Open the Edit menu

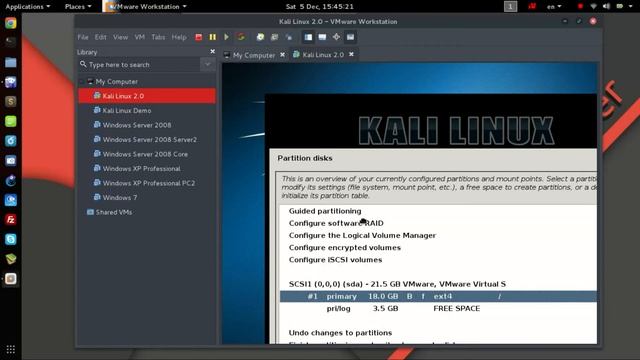[x=100, y=37]
